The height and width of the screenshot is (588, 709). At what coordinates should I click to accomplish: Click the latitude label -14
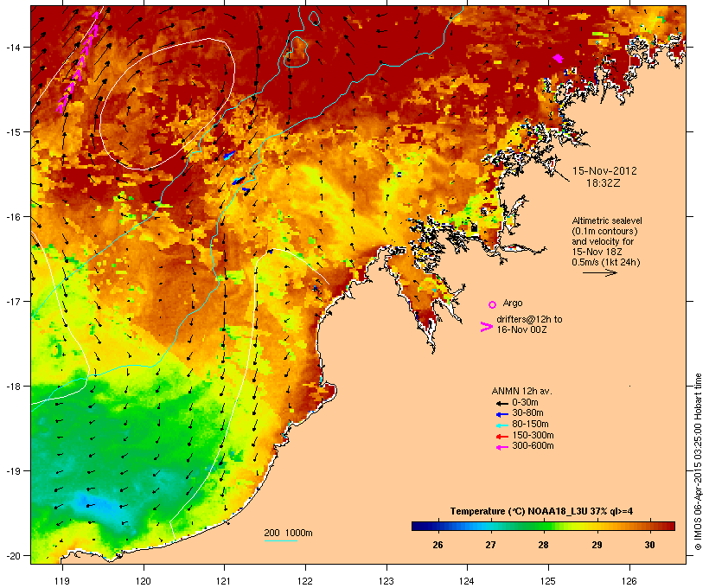tap(13, 47)
